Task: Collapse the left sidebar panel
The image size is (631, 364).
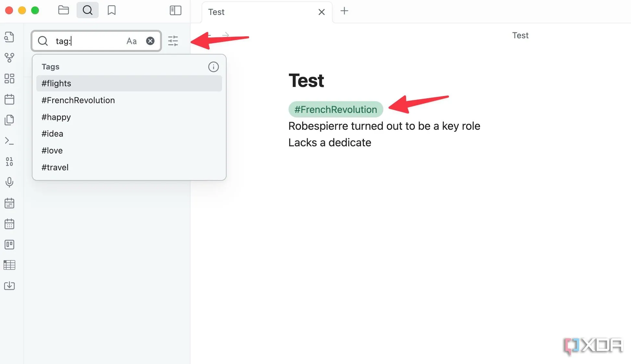Action: 175,10
